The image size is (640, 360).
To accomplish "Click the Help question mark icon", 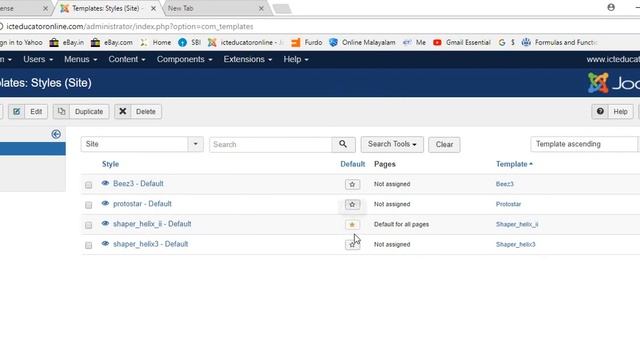I will [x=600, y=111].
